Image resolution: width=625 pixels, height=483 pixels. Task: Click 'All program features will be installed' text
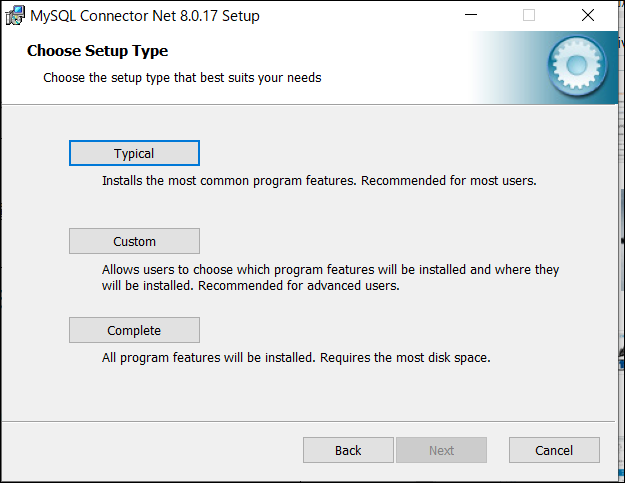point(296,357)
